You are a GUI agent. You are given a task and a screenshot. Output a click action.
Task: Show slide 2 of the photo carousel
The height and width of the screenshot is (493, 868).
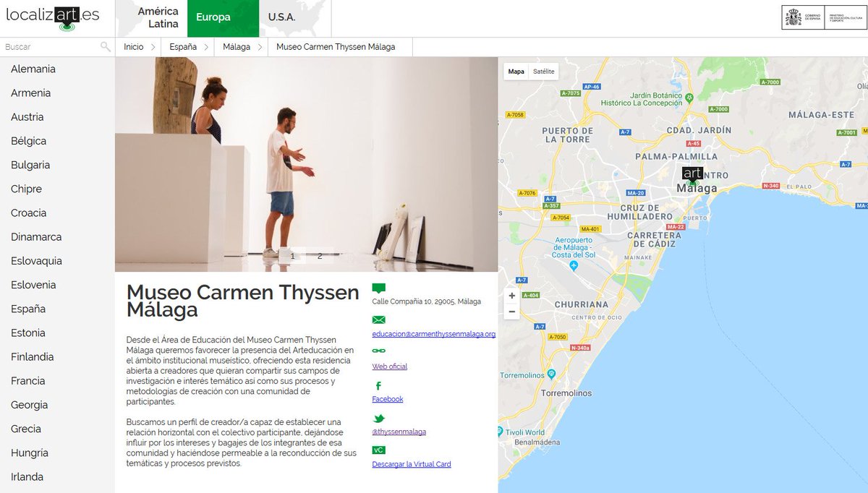pos(320,255)
